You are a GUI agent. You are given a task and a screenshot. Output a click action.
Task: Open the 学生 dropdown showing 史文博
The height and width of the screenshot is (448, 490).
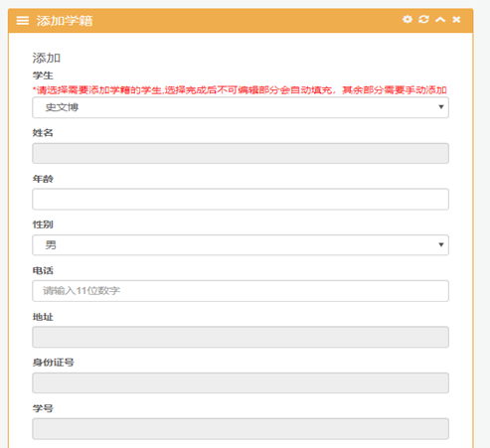tap(241, 107)
